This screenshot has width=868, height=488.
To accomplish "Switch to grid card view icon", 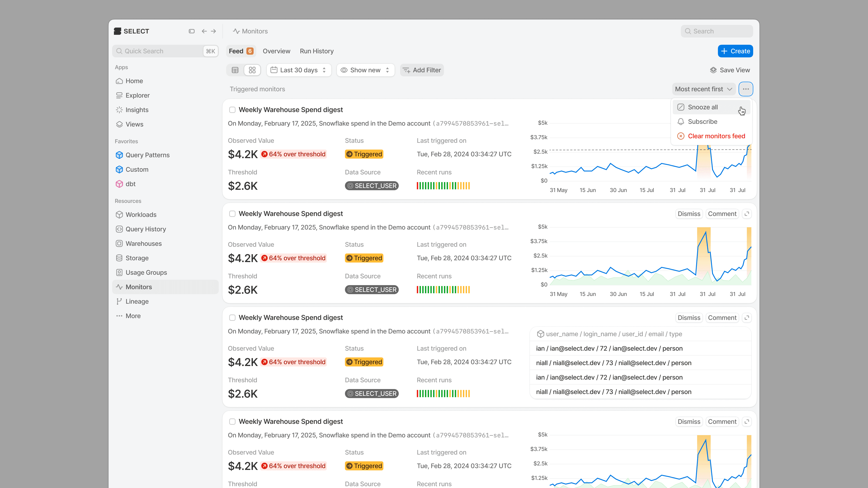I will (252, 70).
